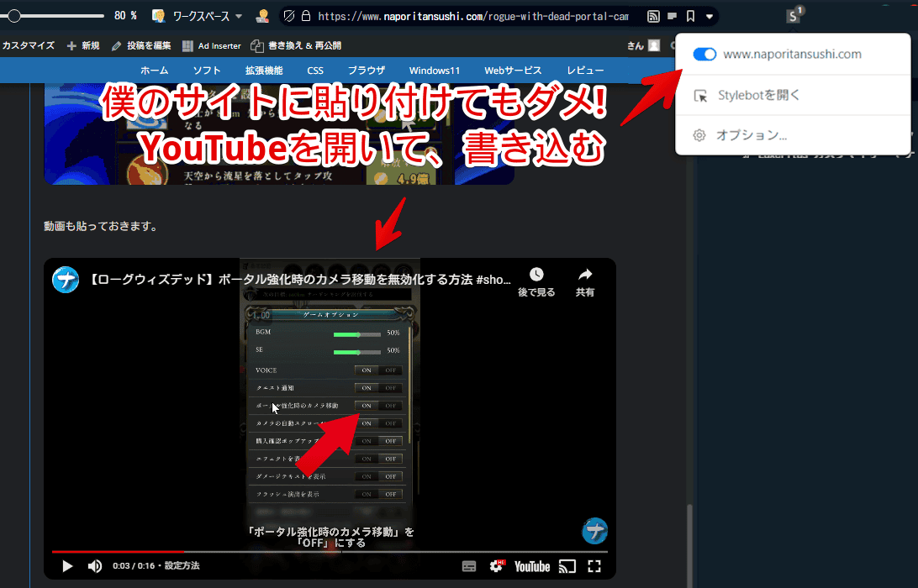Open the ホーム navigation item
The height and width of the screenshot is (588, 918).
[x=155, y=71]
